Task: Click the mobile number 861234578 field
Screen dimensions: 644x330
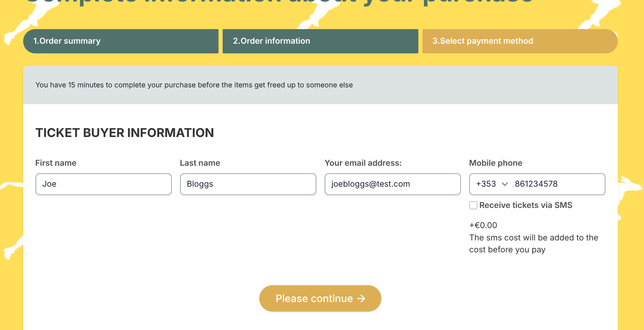Action: (x=557, y=184)
